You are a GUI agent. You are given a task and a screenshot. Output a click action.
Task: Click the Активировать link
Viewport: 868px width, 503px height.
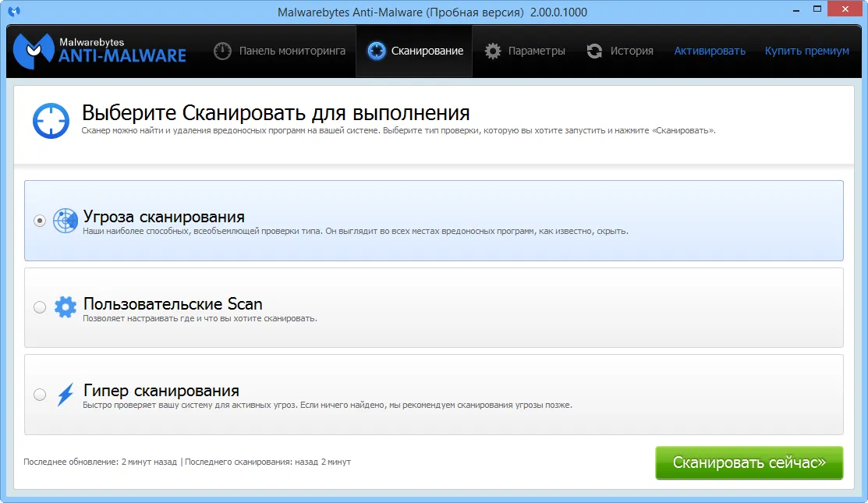[709, 50]
